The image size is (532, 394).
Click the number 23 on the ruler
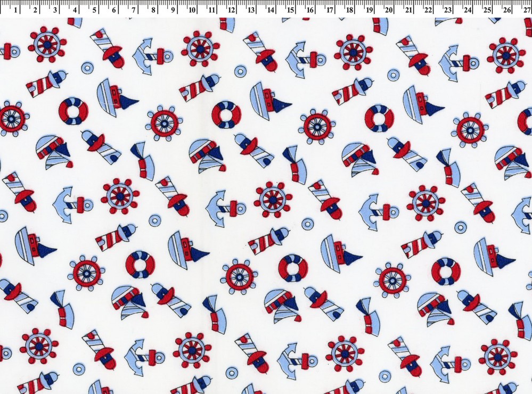(x=447, y=10)
